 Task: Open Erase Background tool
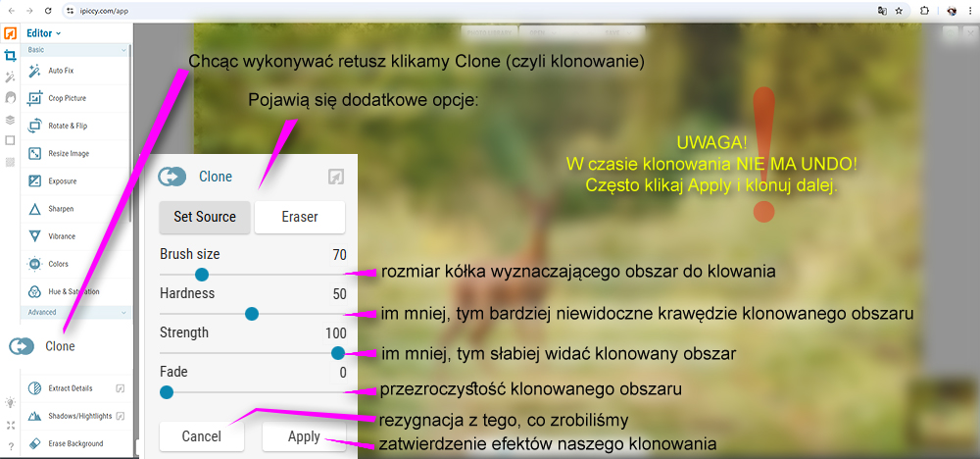coord(75,443)
